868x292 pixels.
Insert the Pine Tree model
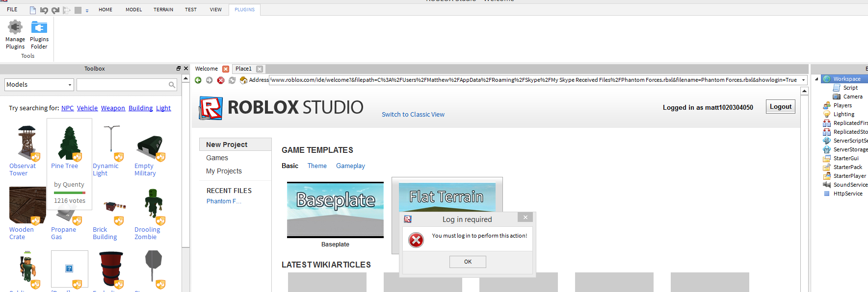coord(69,143)
